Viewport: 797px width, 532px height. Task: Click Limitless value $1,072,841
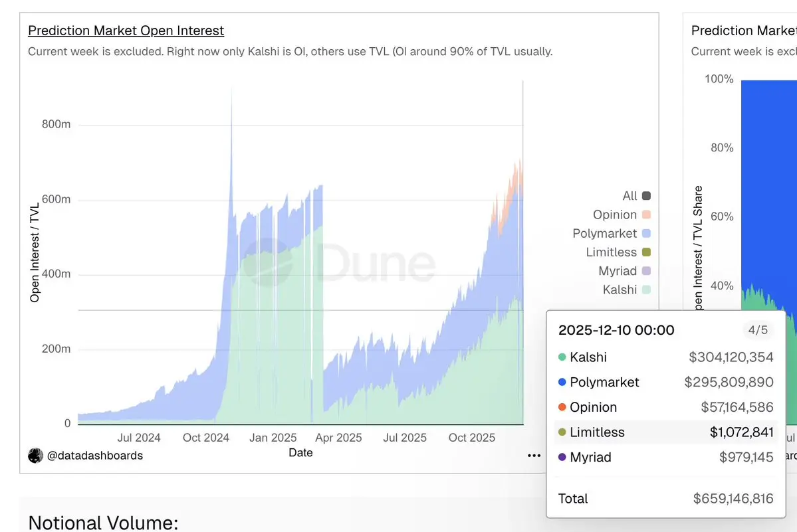pyautogui.click(x=742, y=432)
